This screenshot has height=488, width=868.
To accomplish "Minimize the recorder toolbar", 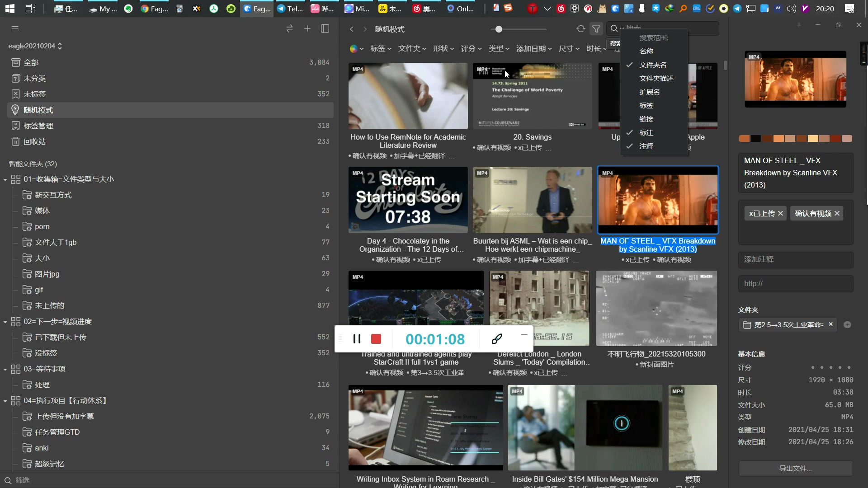I will tap(524, 334).
